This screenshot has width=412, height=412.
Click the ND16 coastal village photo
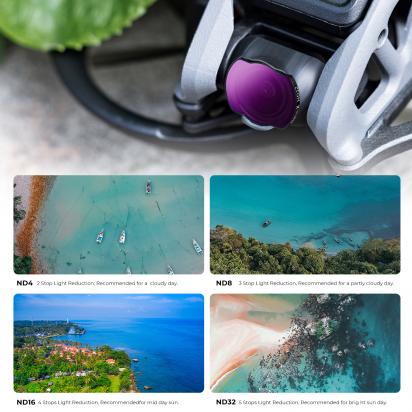(x=109, y=343)
